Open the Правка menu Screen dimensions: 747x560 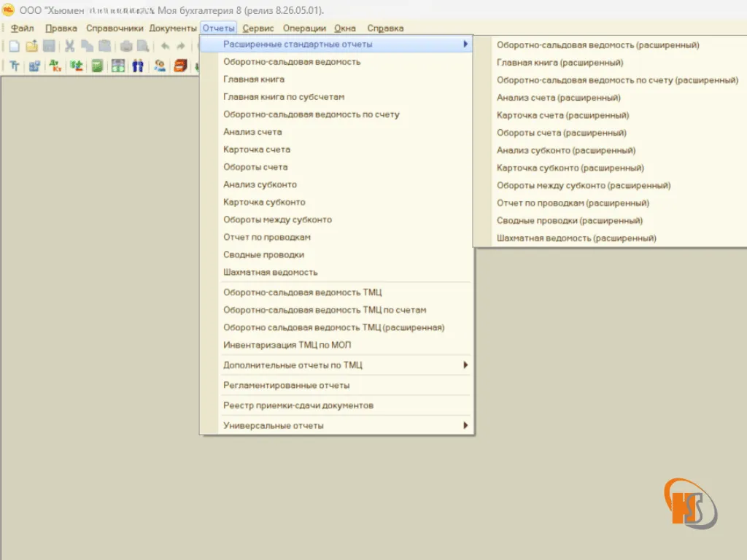[x=61, y=28]
